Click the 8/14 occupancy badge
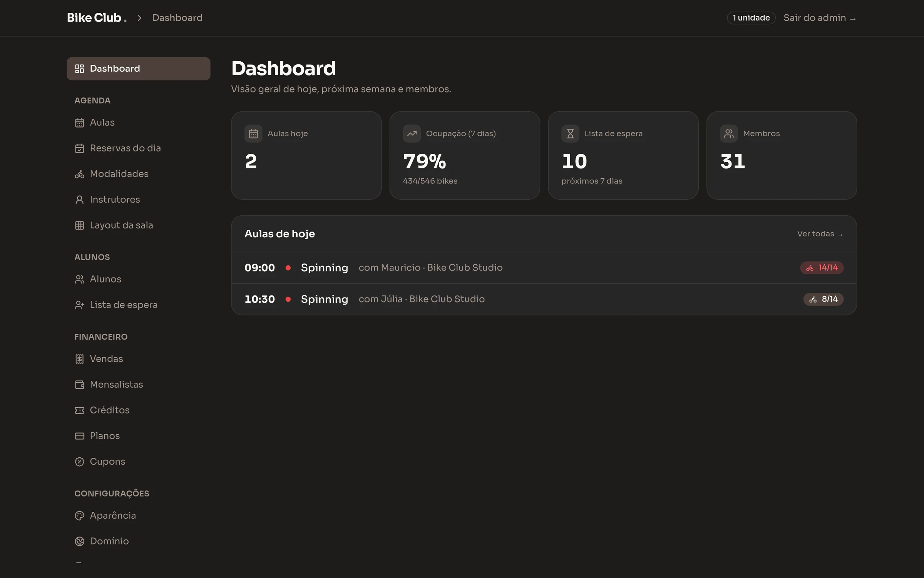 pos(824,299)
